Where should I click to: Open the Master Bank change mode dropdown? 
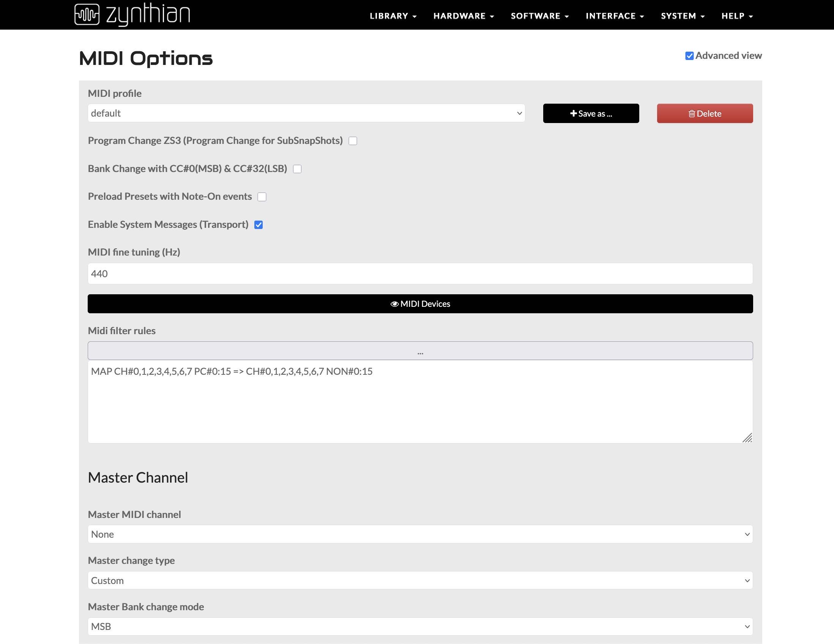coord(420,627)
